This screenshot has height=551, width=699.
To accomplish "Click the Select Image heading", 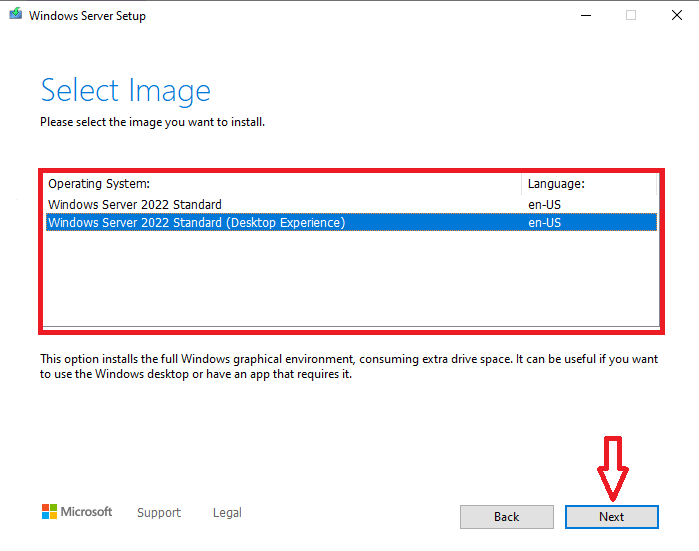I will 125,91.
